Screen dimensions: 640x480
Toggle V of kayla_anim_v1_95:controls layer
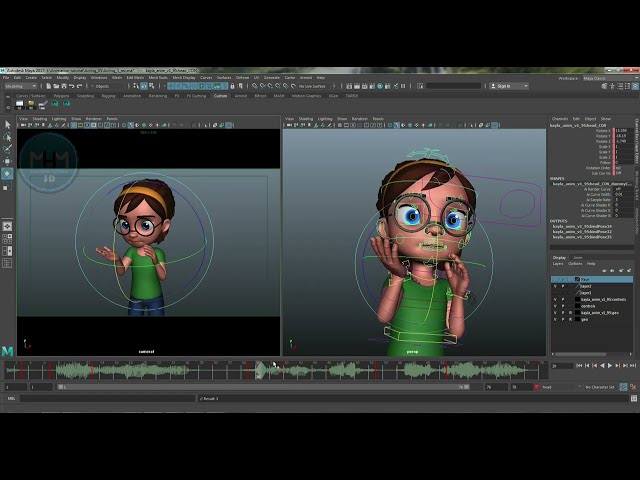[555, 300]
